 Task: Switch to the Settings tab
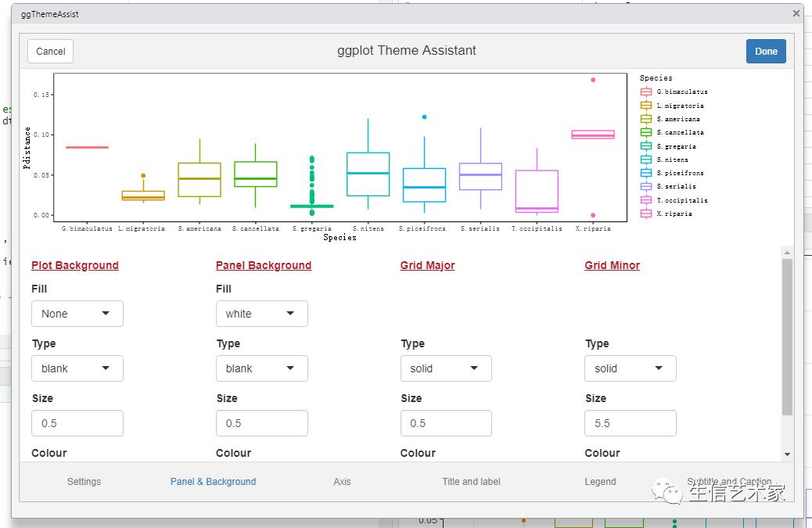(84, 482)
